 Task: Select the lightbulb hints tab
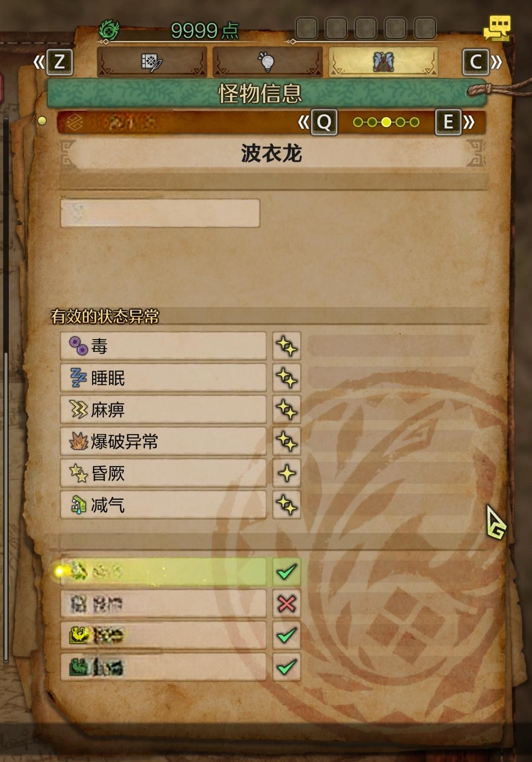click(x=267, y=62)
